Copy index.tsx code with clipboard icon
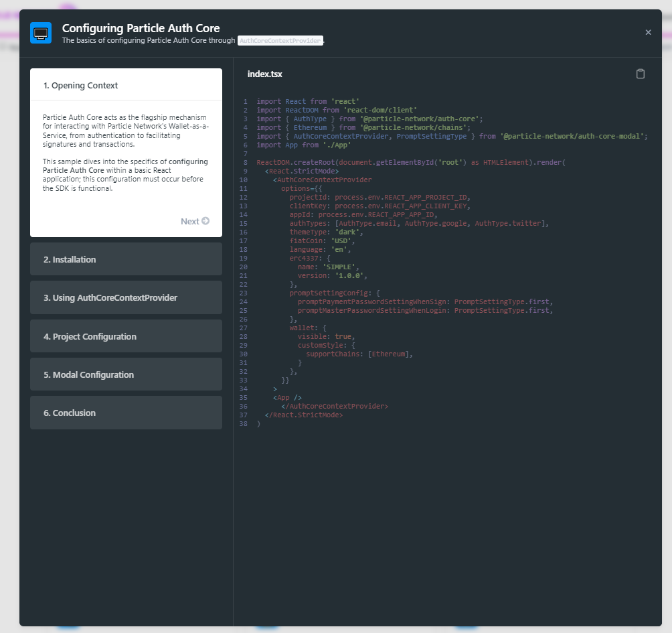 [640, 74]
